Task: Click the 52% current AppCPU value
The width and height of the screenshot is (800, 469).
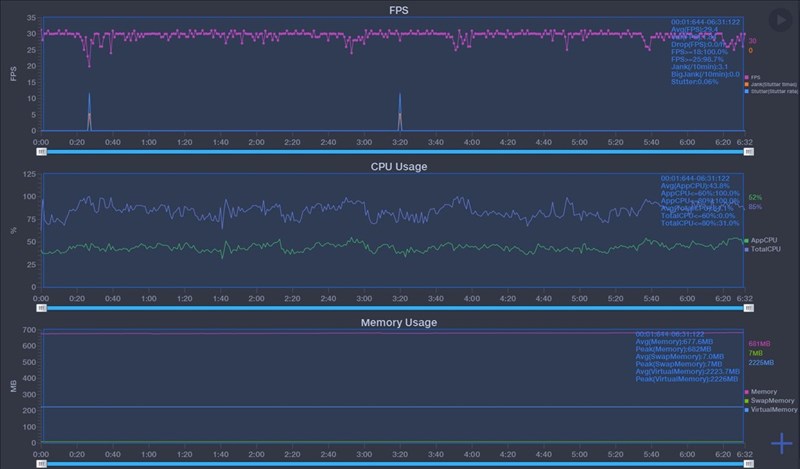Action: click(755, 198)
